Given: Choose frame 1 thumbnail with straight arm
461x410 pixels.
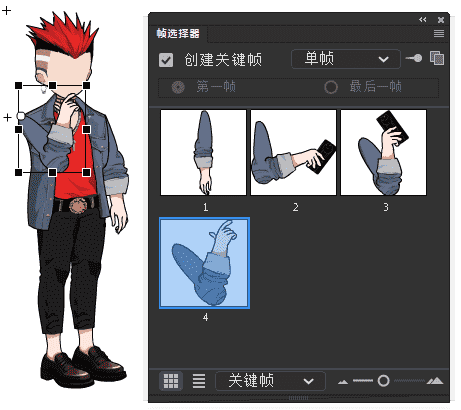Looking at the screenshot, I should 203,153.
